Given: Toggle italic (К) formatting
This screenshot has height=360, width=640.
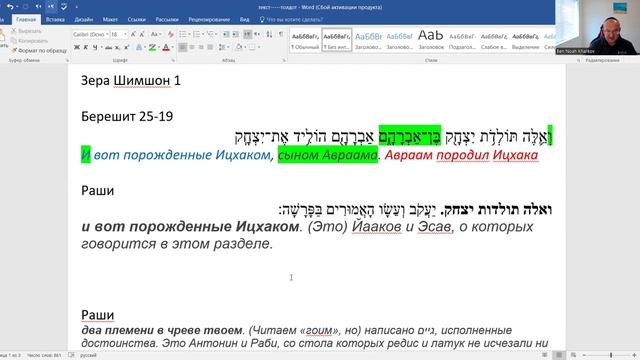Looking at the screenshot, I should (86, 48).
